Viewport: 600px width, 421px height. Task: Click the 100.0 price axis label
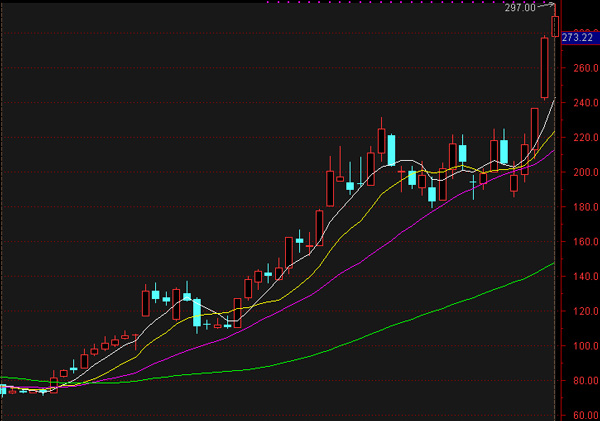tap(586, 346)
